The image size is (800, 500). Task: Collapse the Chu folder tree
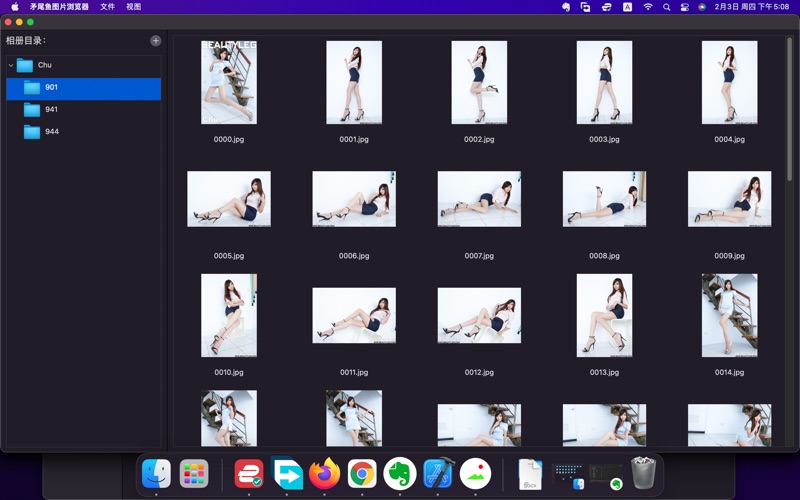[x=11, y=65]
